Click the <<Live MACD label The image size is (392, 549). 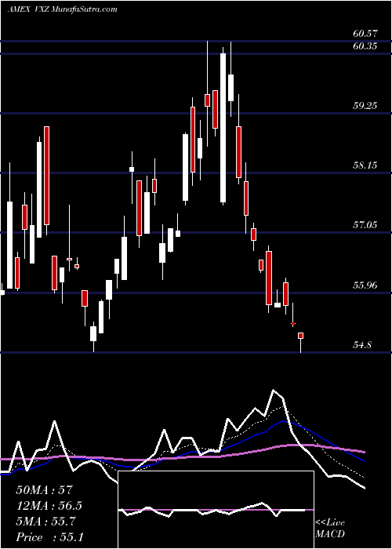coord(330,528)
